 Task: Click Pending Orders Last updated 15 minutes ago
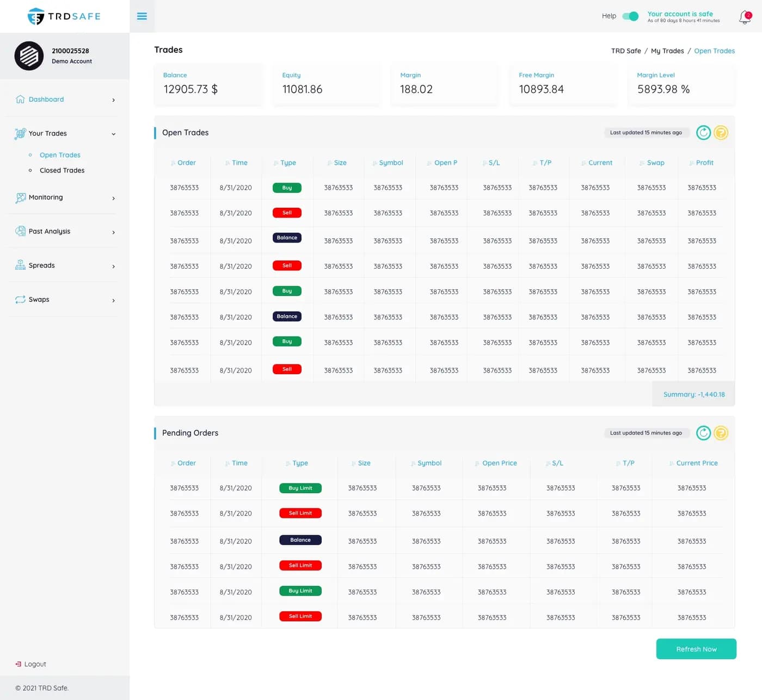click(x=646, y=433)
